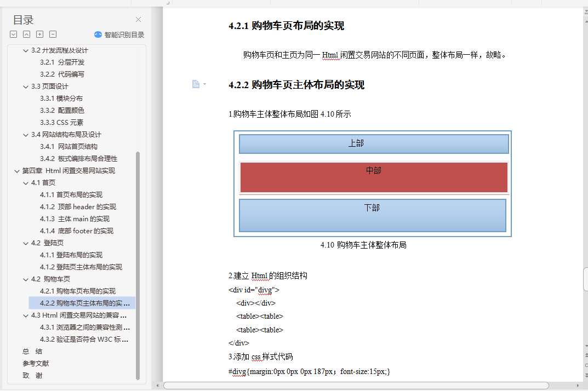
Task: Select highlighted 4.2.2 购物车页主体布局 entry
Action: [x=82, y=303]
